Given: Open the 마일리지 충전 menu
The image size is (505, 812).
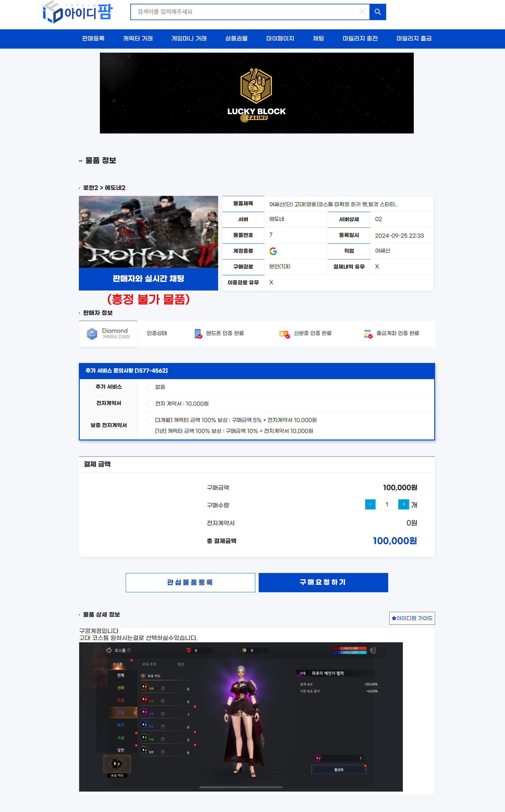Looking at the screenshot, I should [360, 39].
